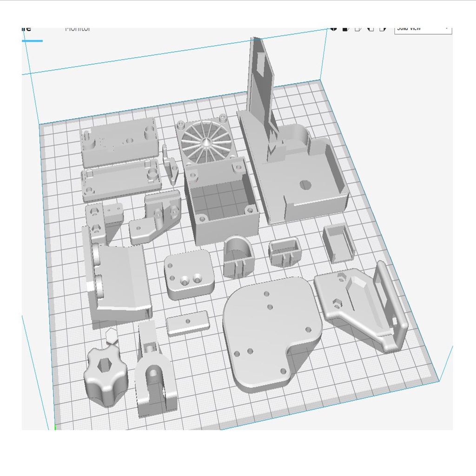The image size is (476, 476).
Task: Select the L-shaped bracket with screw holes
Action: pos(155,217)
